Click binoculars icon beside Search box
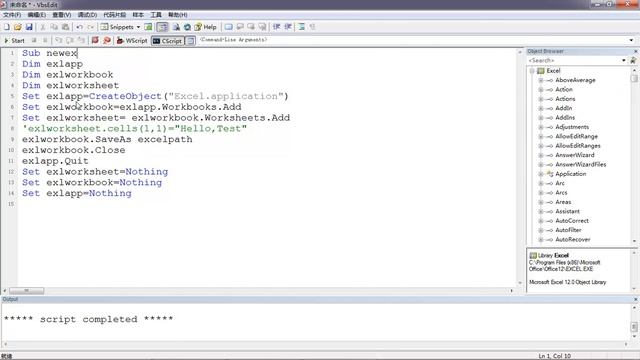The height and width of the screenshot is (360, 640). click(633, 60)
